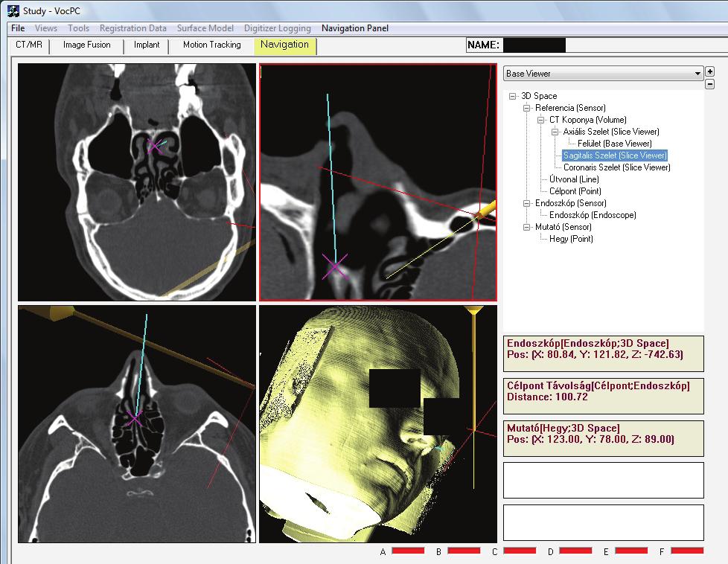Select Endoszkóp (Endoscope) tree item
The height and width of the screenshot is (564, 728).
tap(593, 215)
